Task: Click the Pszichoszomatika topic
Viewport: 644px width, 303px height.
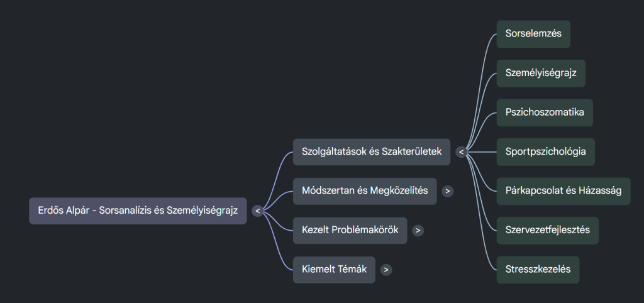Action: point(545,113)
